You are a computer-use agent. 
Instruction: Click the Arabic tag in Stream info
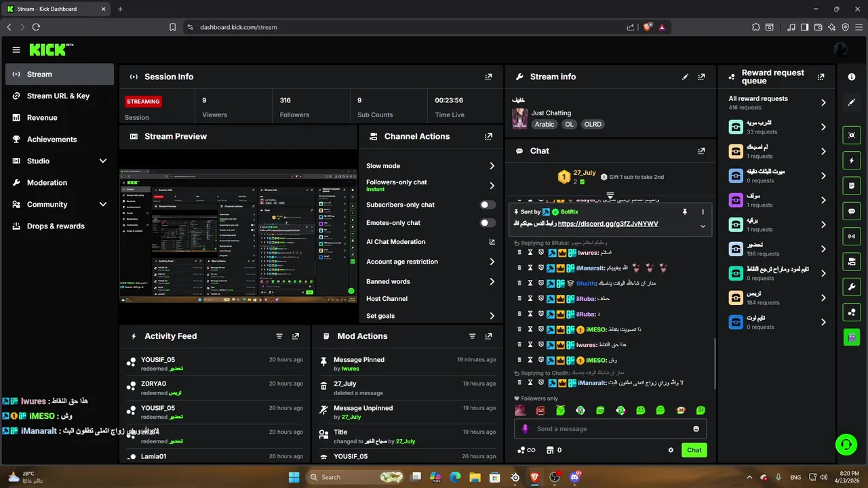click(x=545, y=125)
